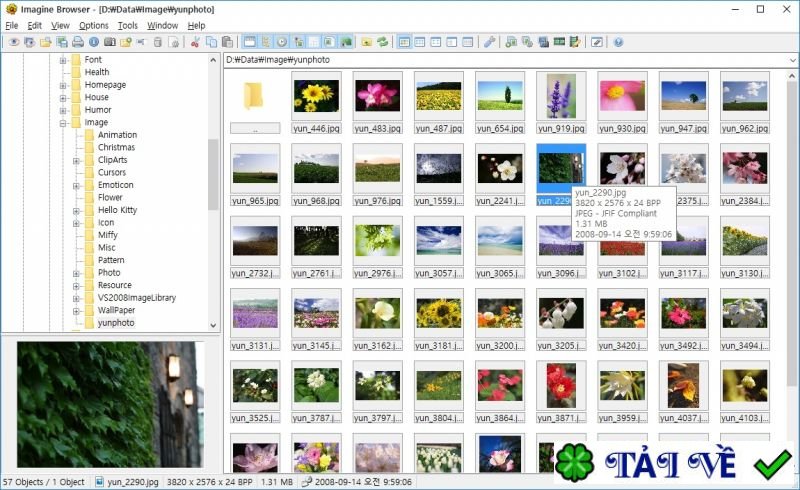Image resolution: width=800 pixels, height=490 pixels.
Task: Click the rename icon left of the trash can
Action: (141, 42)
